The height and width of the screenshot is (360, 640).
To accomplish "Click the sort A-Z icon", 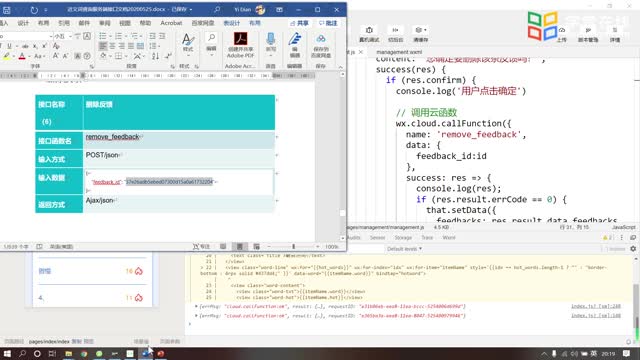I will click(x=156, y=56).
